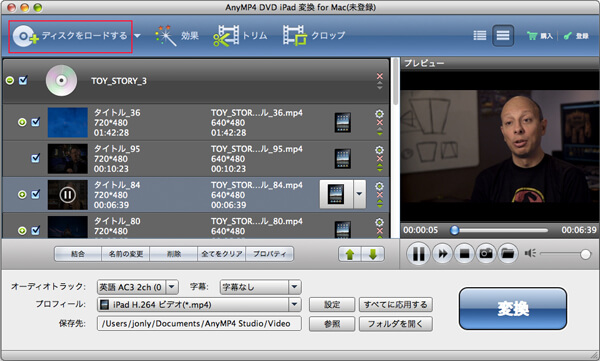Screen dimensions: 600x361
Task: Open the Audio Track (オーディオトラック) dropdown
Action: click(138, 287)
